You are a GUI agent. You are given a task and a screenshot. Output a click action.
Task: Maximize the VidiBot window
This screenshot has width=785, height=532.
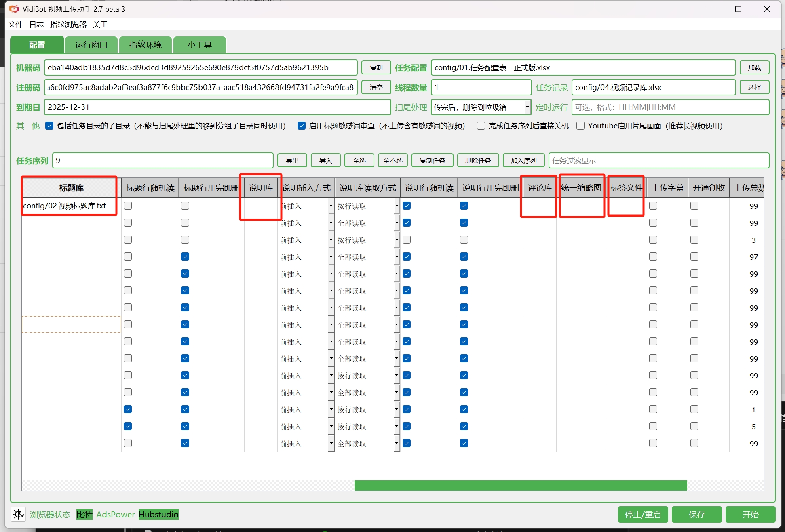[738, 9]
